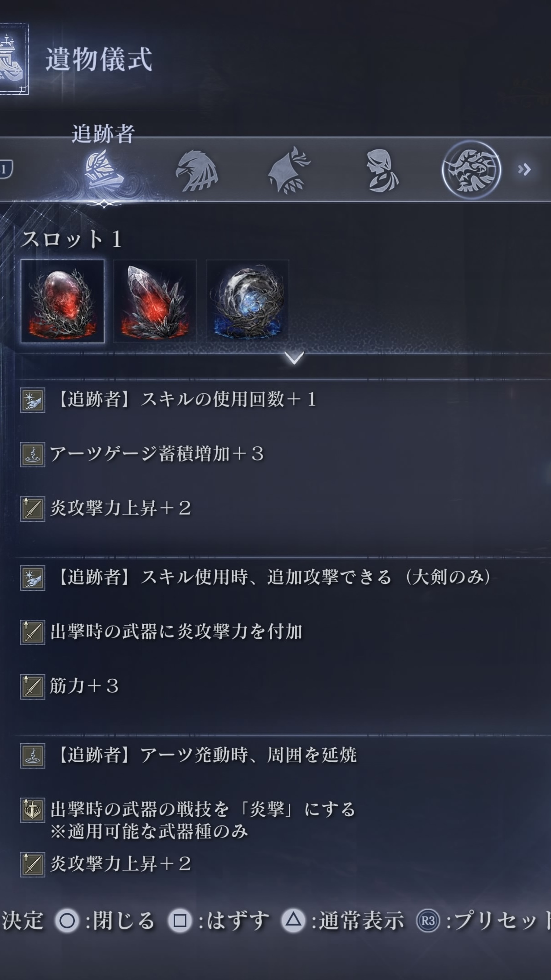Click the red egg relic in slot 1
The height and width of the screenshot is (980, 551).
tap(63, 301)
